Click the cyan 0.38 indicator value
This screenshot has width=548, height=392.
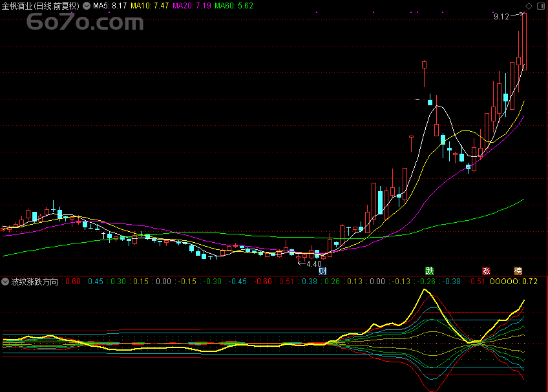[310, 282]
